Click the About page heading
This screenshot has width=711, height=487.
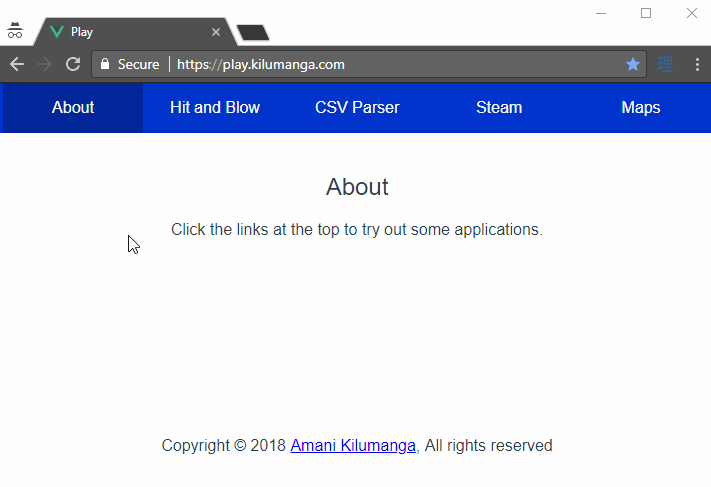click(357, 187)
